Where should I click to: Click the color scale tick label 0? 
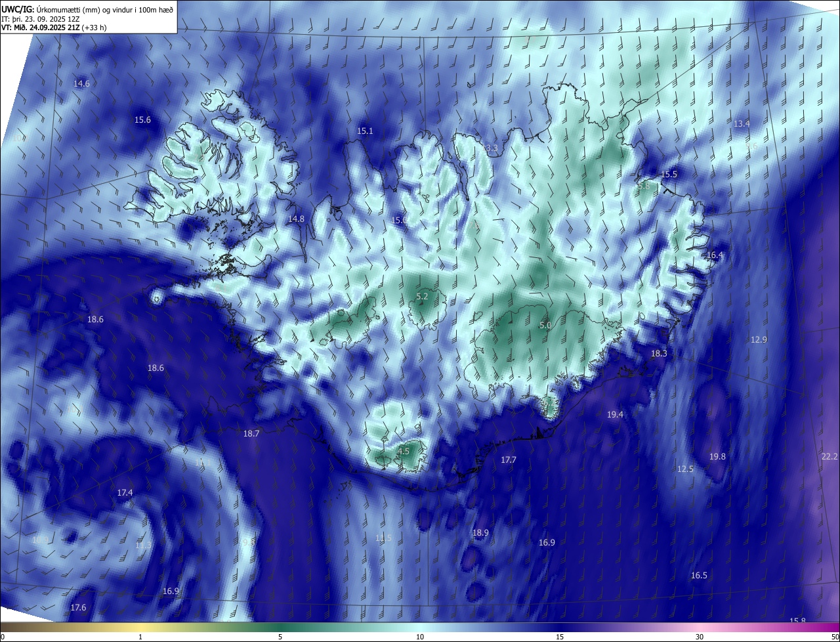click(x=3, y=637)
